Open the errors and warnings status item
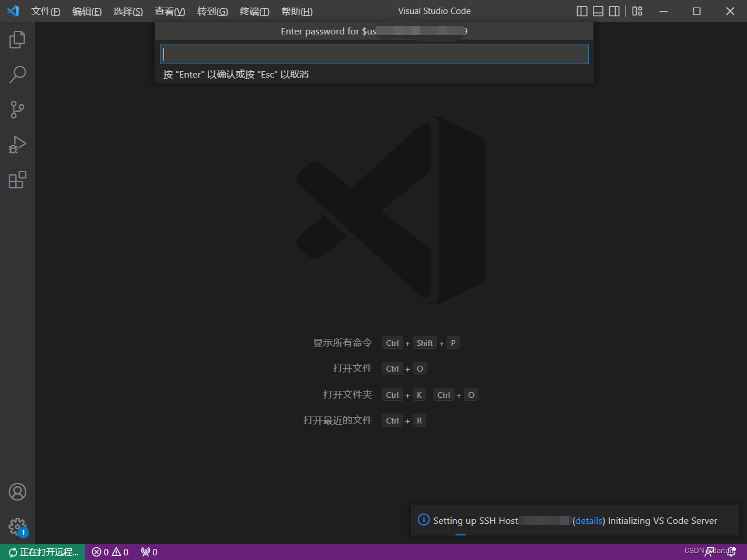The width and height of the screenshot is (747, 560). (x=110, y=552)
